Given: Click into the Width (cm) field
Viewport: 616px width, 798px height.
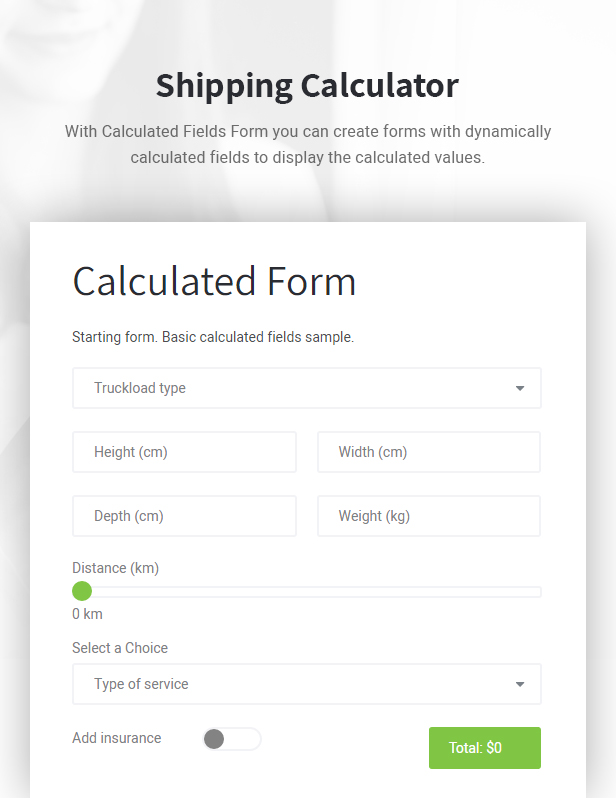Looking at the screenshot, I should point(429,452).
